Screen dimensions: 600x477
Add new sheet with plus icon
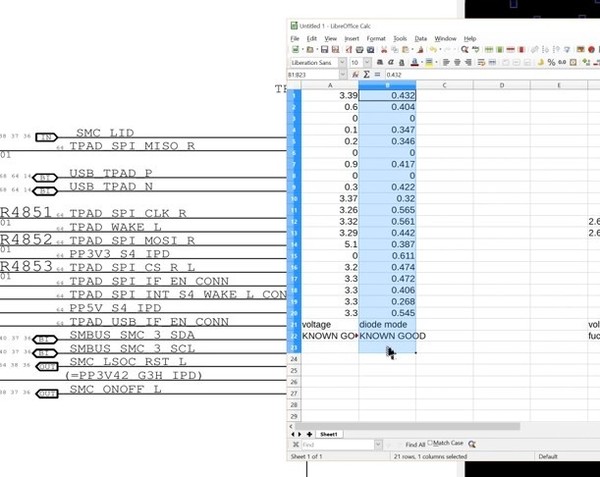(x=310, y=434)
